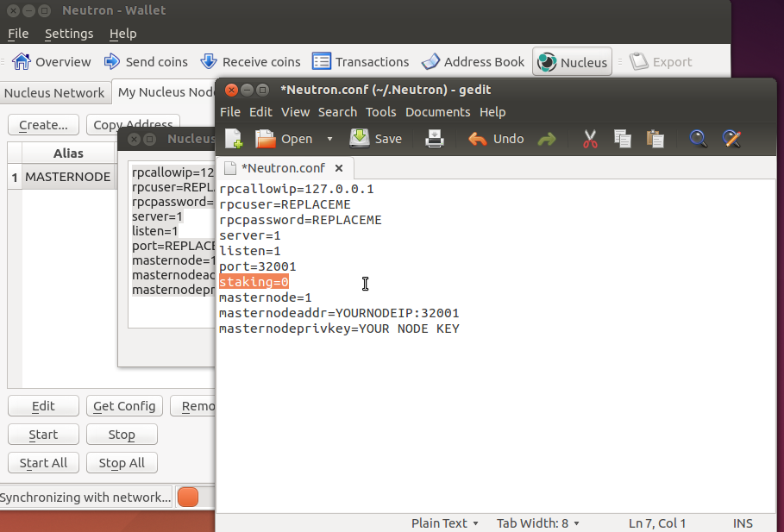Close the Neutron.conf document tab
The height and width of the screenshot is (532, 784).
point(338,168)
